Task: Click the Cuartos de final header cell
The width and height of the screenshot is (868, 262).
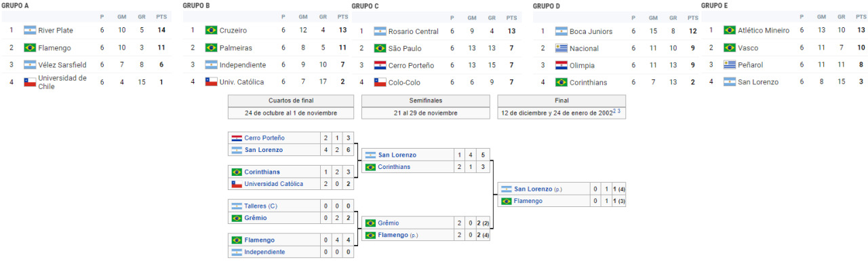Action: pyautogui.click(x=291, y=100)
